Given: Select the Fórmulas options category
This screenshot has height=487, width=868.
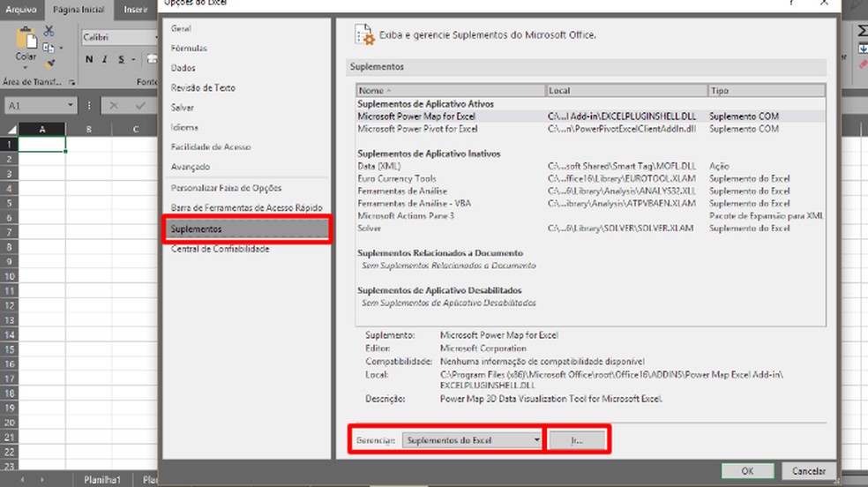Looking at the screenshot, I should tap(246, 49).
